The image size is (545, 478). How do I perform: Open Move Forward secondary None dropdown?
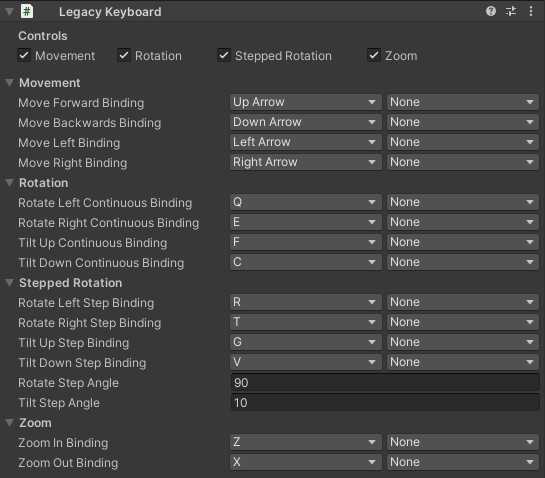pos(463,102)
